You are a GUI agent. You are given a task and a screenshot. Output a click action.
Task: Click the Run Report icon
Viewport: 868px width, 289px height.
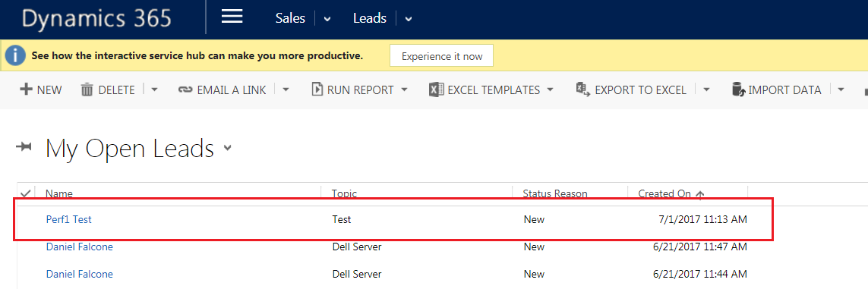[317, 90]
